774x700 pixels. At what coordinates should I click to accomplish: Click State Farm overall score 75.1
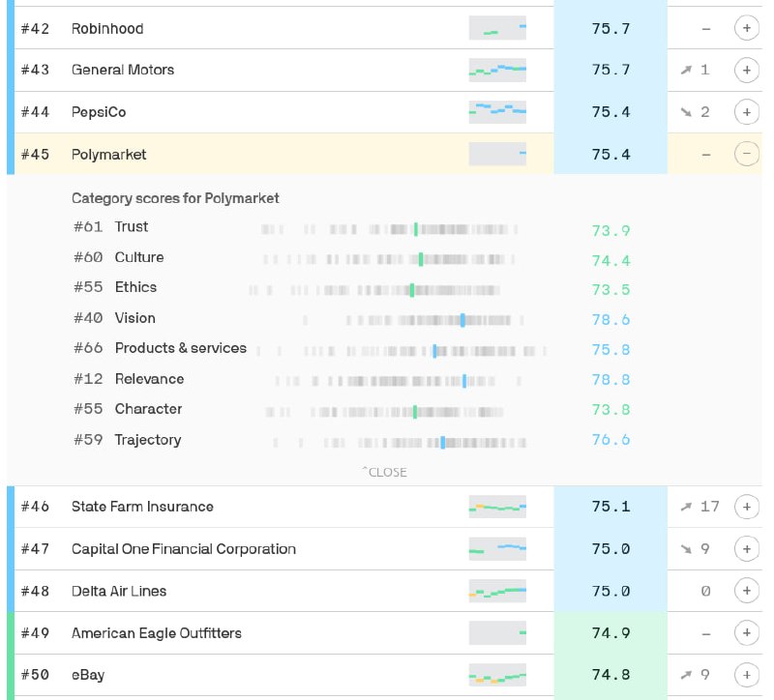click(x=610, y=507)
